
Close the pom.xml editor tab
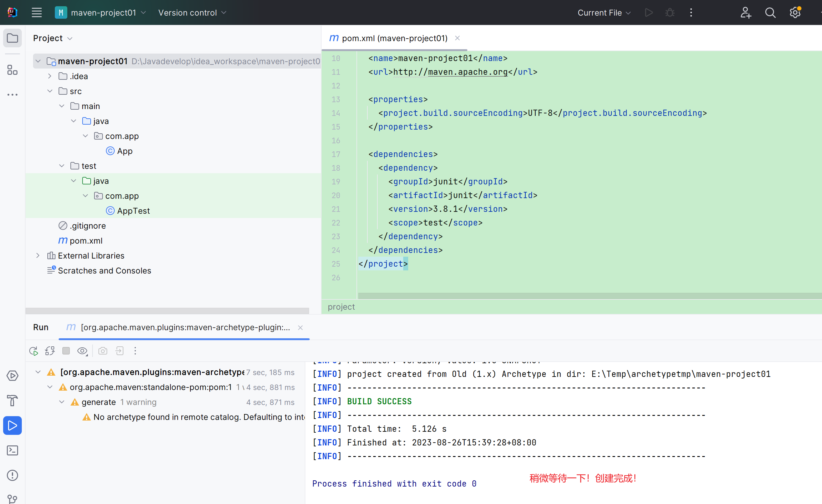(457, 38)
